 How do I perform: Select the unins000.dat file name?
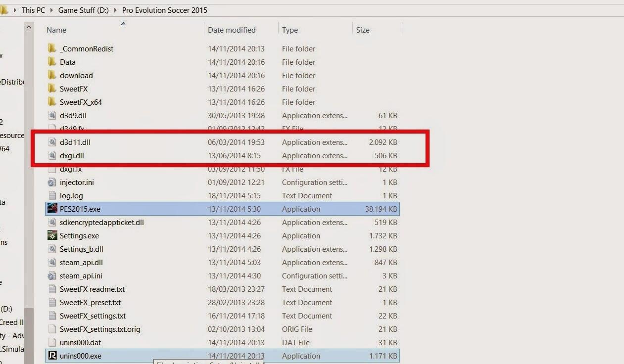[x=80, y=342]
